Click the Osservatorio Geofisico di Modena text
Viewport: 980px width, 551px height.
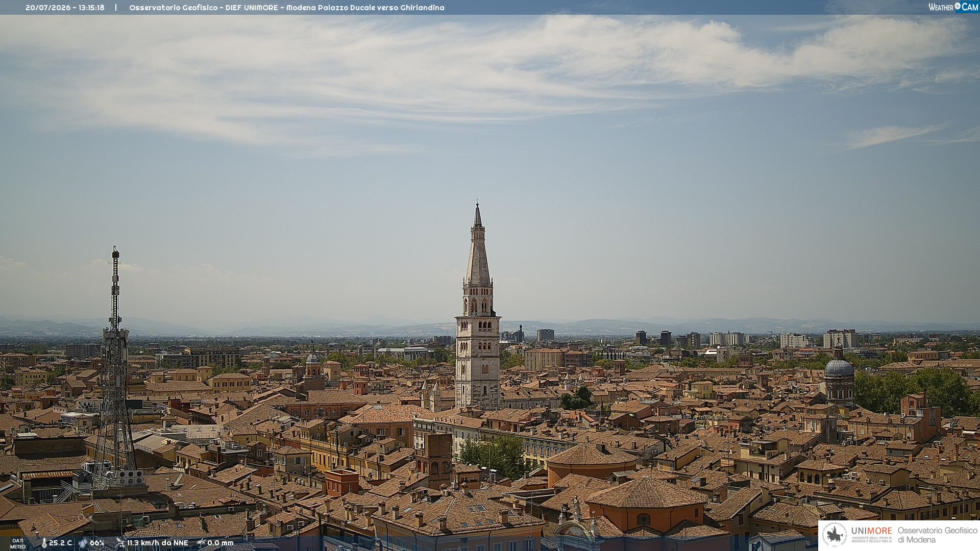point(937,535)
